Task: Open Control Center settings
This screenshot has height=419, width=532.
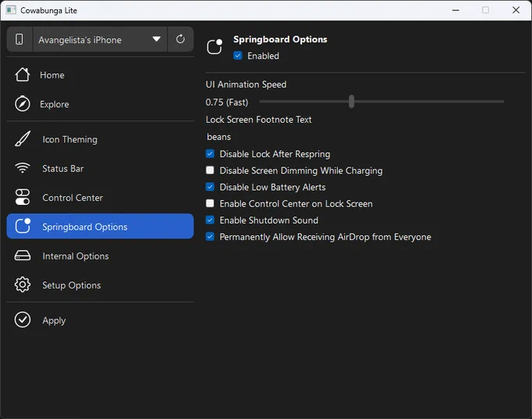Action: pos(100,197)
